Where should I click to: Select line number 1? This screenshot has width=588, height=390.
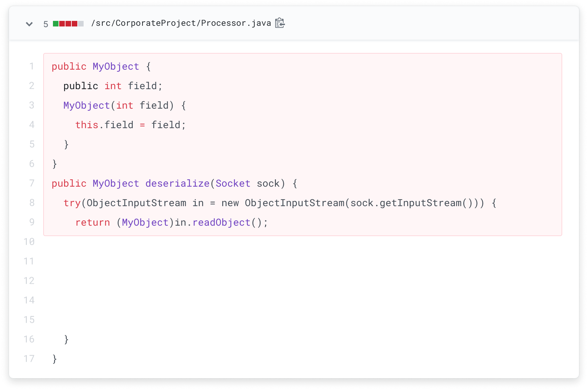click(x=32, y=66)
